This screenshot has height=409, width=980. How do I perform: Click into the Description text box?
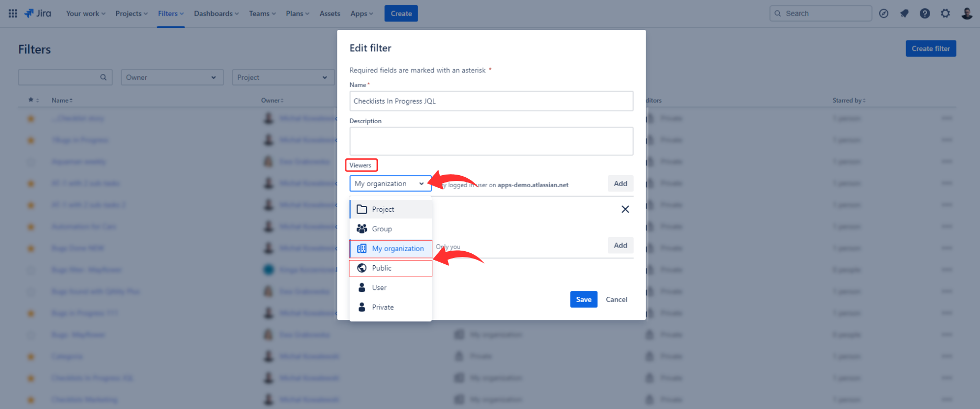click(x=491, y=141)
